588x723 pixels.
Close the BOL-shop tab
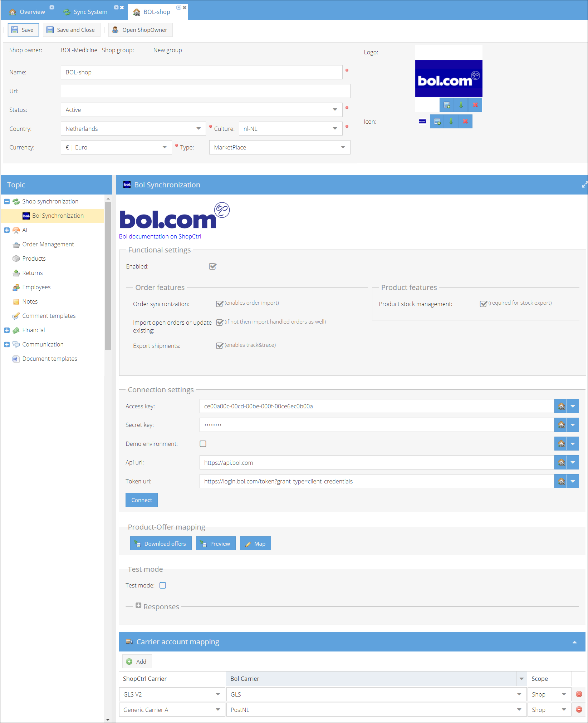coord(185,8)
